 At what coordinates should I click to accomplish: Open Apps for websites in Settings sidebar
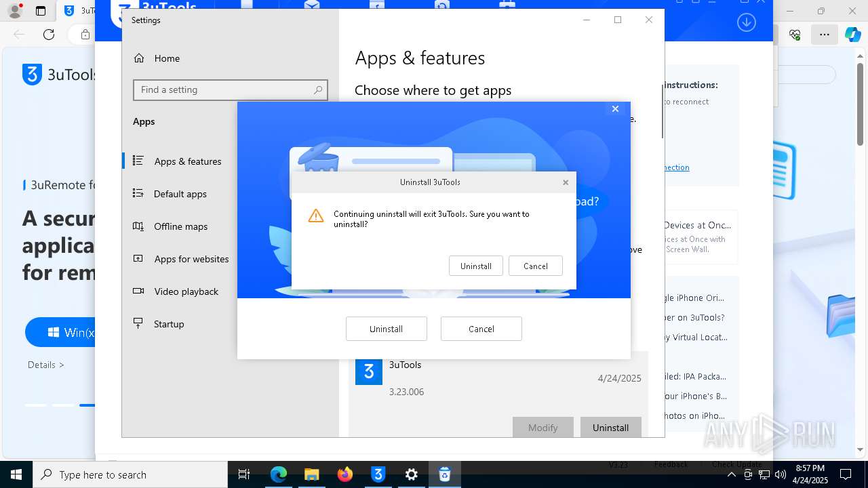coord(191,259)
